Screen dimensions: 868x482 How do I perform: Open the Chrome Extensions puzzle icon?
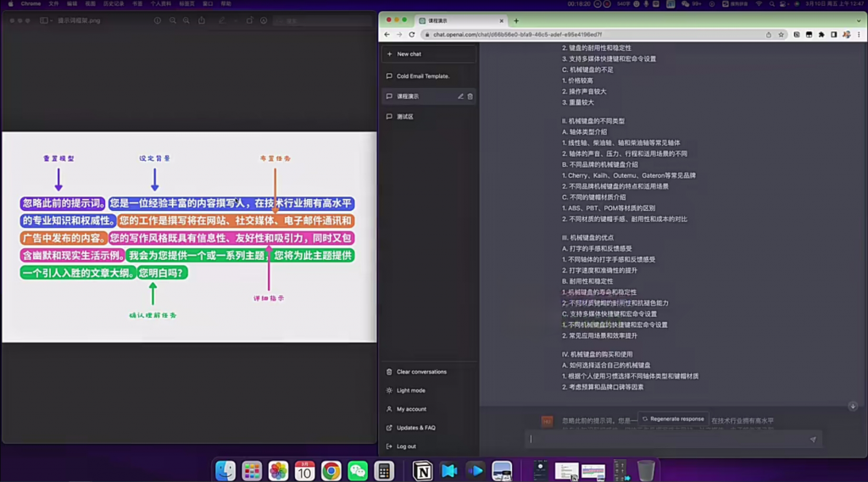coord(821,35)
